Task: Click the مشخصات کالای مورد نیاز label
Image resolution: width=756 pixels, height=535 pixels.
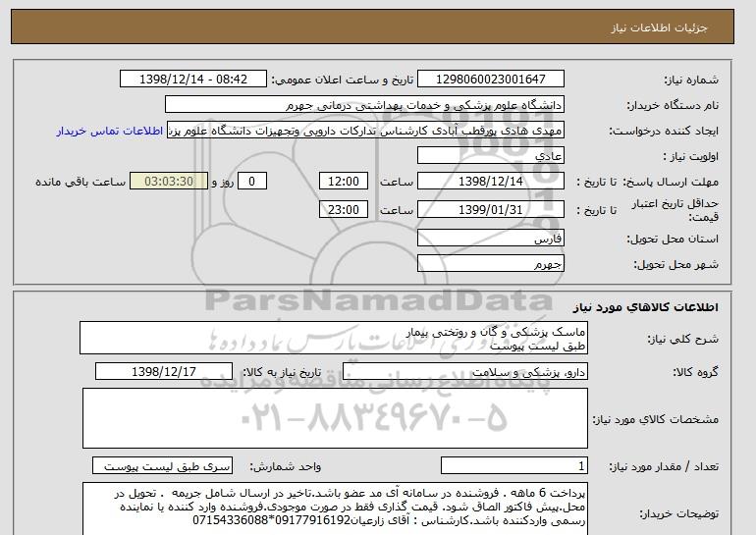Action: click(x=656, y=419)
